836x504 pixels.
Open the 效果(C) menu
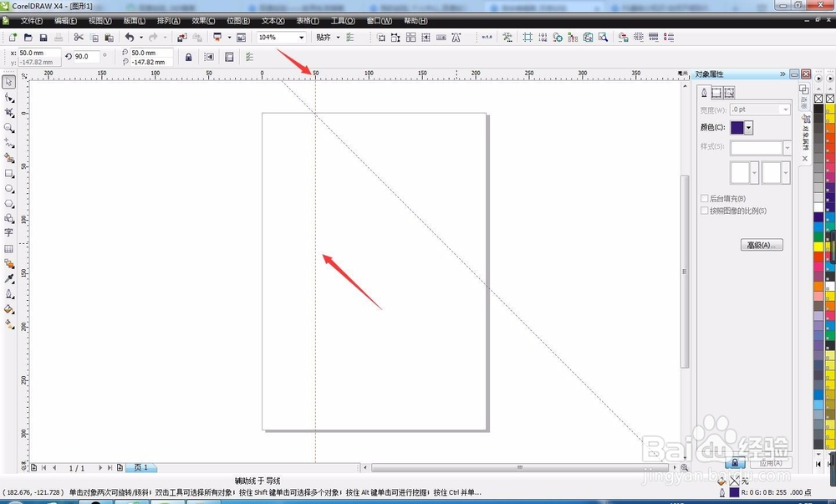click(203, 21)
